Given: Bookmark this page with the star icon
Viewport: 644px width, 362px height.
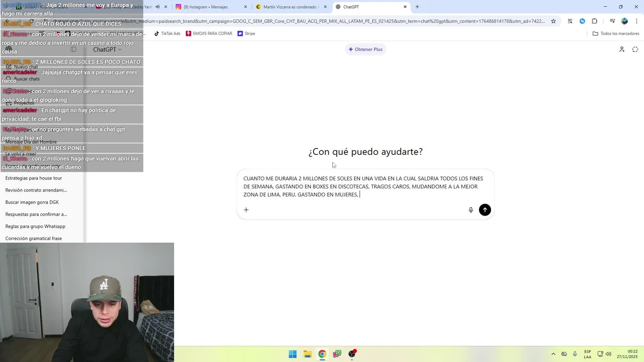Looking at the screenshot, I should (x=553, y=21).
